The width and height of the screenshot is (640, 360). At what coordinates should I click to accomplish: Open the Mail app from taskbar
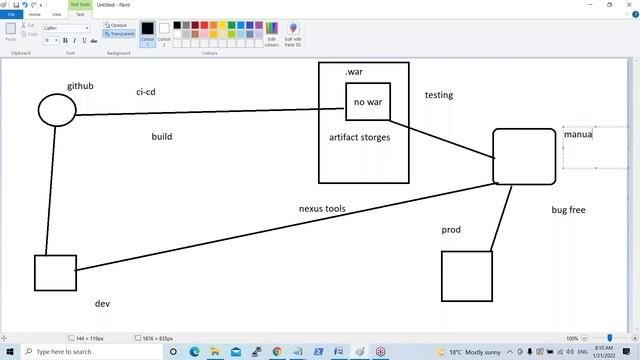(236, 351)
